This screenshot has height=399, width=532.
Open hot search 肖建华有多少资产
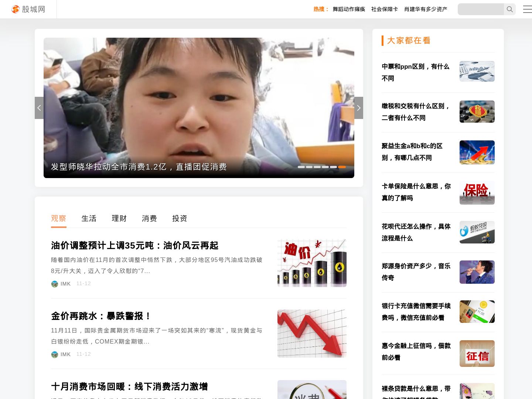coord(426,9)
